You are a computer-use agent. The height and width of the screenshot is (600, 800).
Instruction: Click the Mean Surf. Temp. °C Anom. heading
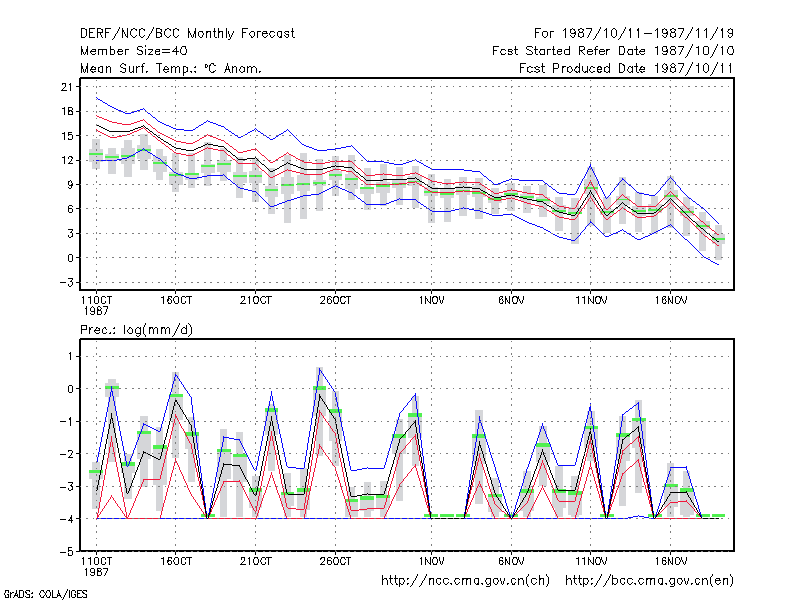click(170, 68)
